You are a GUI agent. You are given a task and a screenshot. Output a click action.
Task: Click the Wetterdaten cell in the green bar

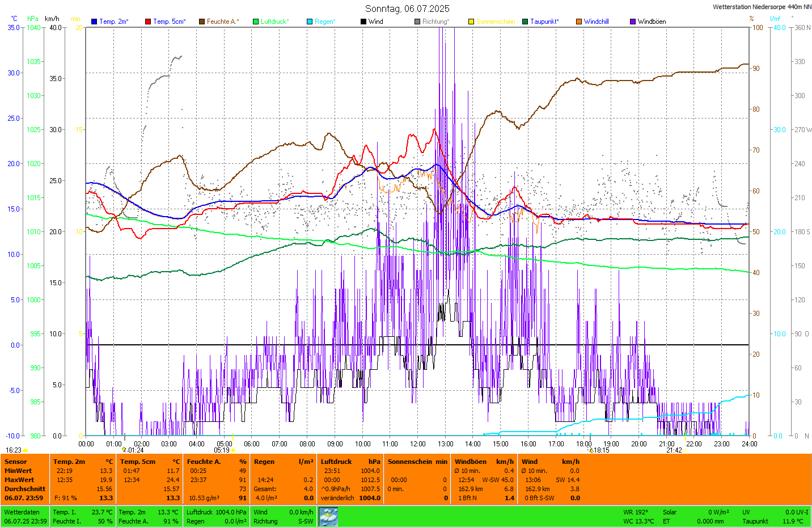point(22,512)
